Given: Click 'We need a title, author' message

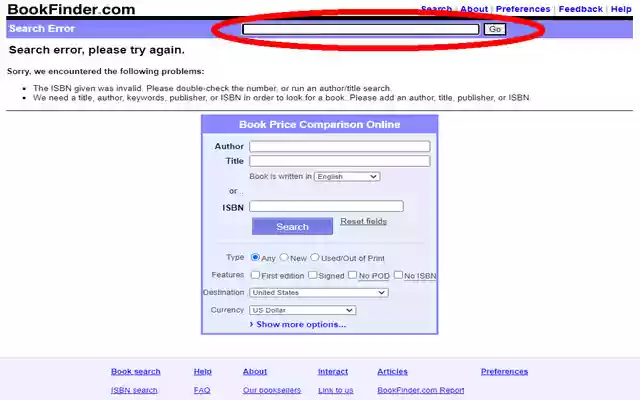Looking at the screenshot, I should point(282,98).
